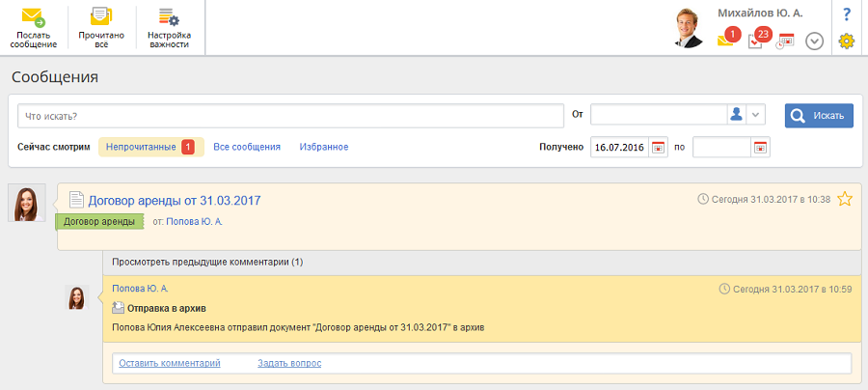Open the calendar reminders icon in header

[x=785, y=41]
